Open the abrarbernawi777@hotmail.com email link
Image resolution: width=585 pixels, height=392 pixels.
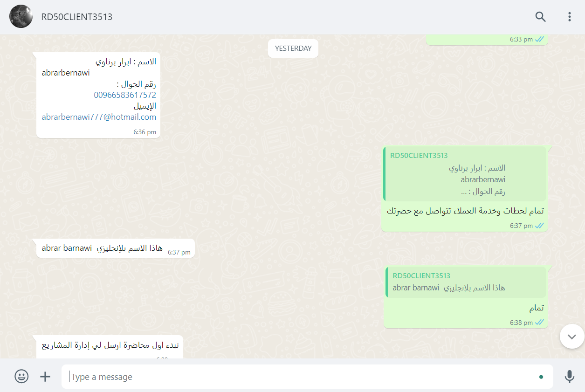click(x=99, y=117)
